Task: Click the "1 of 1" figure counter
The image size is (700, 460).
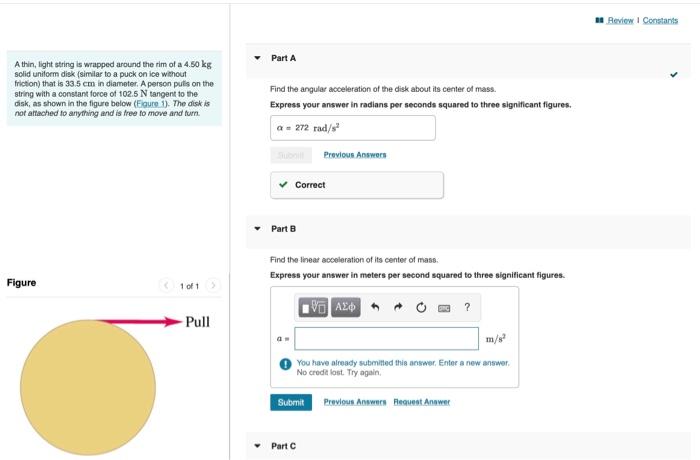Action: point(189,286)
